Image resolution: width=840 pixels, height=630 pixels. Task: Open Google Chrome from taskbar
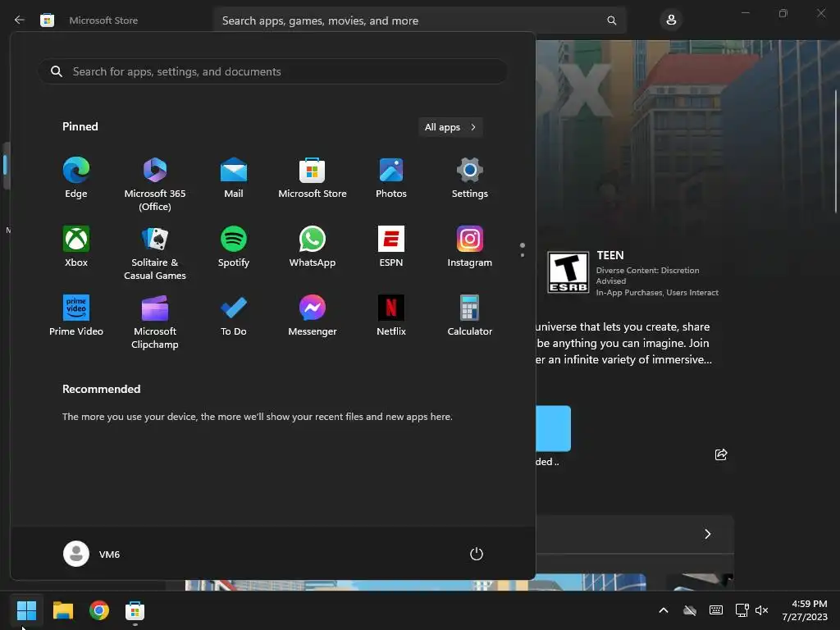click(99, 610)
